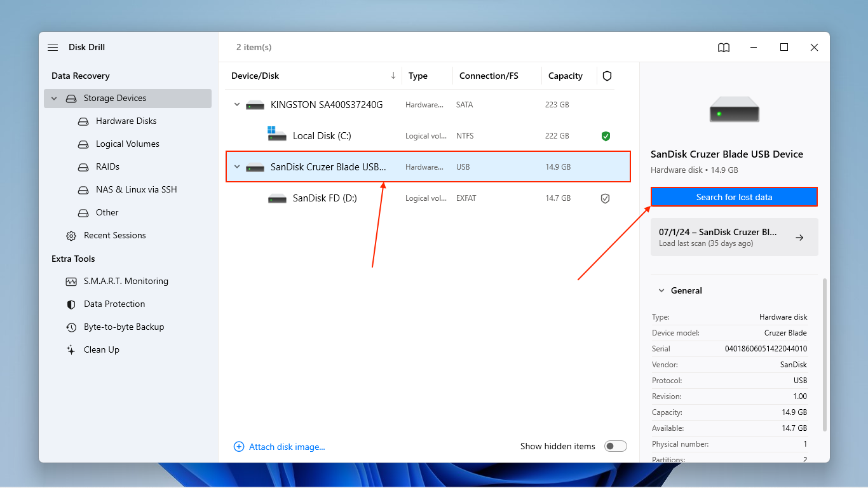This screenshot has height=488, width=868.
Task: Click the serial number 04018606051422044010
Action: pos(766,349)
